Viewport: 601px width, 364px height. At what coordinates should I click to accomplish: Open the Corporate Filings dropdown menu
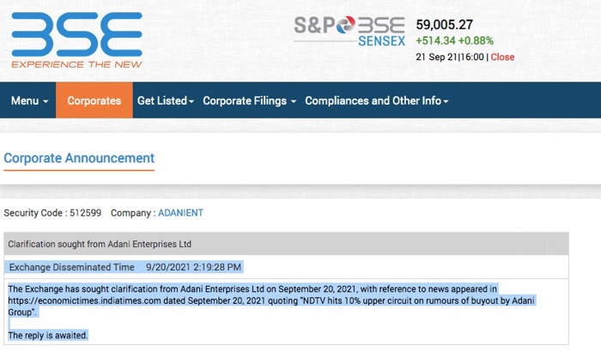(x=250, y=100)
